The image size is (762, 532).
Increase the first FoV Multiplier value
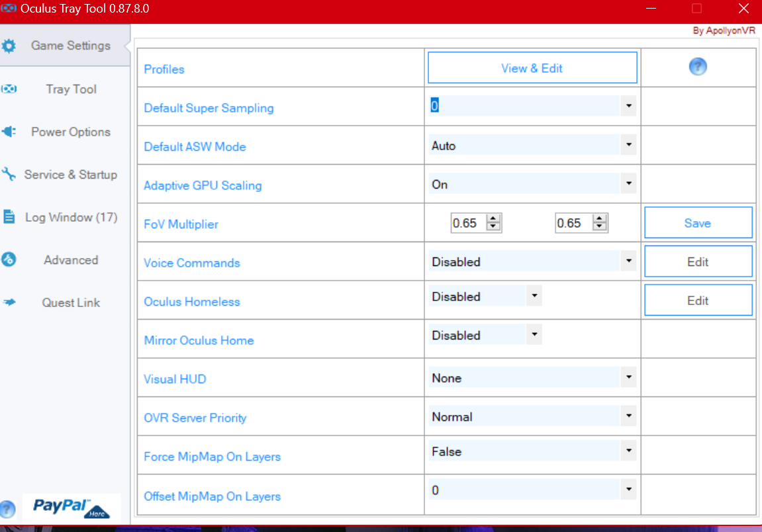tap(493, 218)
